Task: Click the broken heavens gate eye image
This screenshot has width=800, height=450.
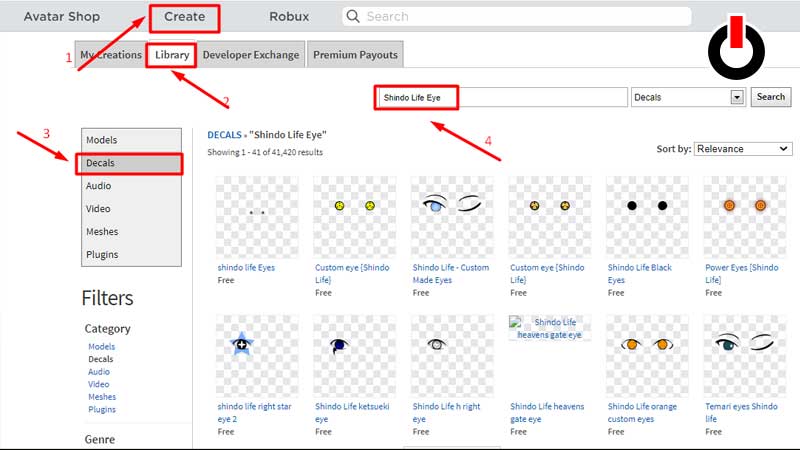Action: tap(549, 328)
